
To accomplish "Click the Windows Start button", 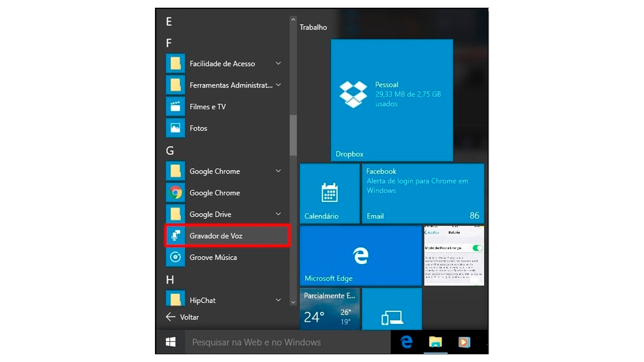I will click(170, 342).
